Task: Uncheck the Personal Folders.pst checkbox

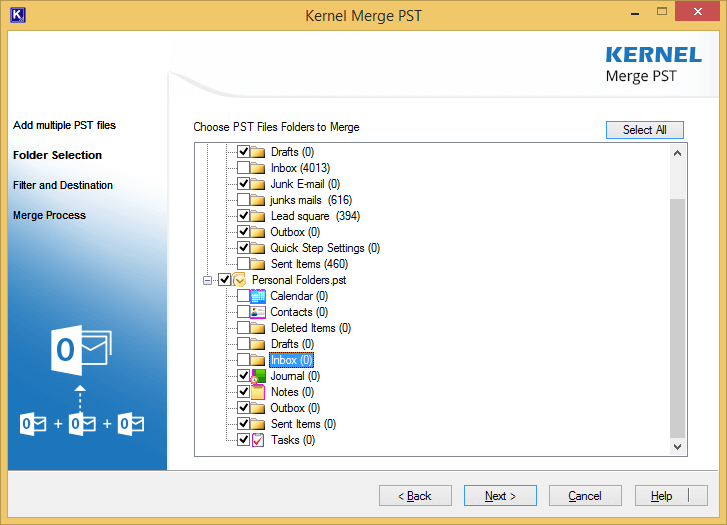Action: click(224, 280)
